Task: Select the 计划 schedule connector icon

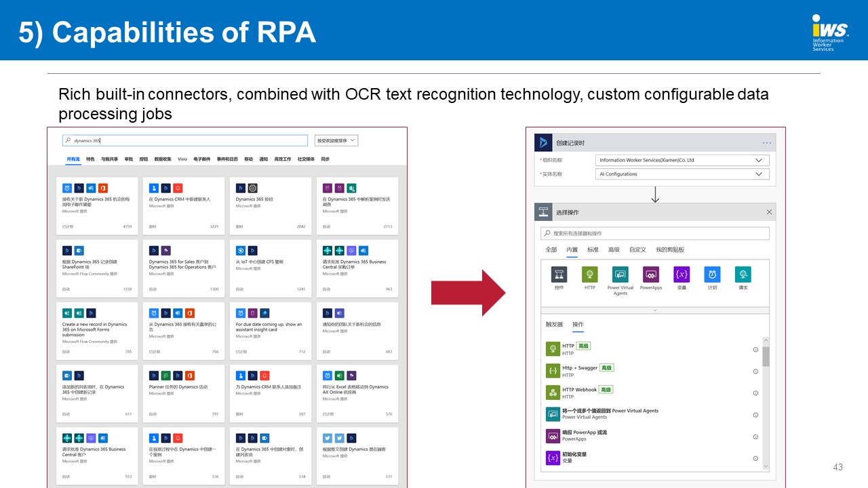Action: coord(712,274)
